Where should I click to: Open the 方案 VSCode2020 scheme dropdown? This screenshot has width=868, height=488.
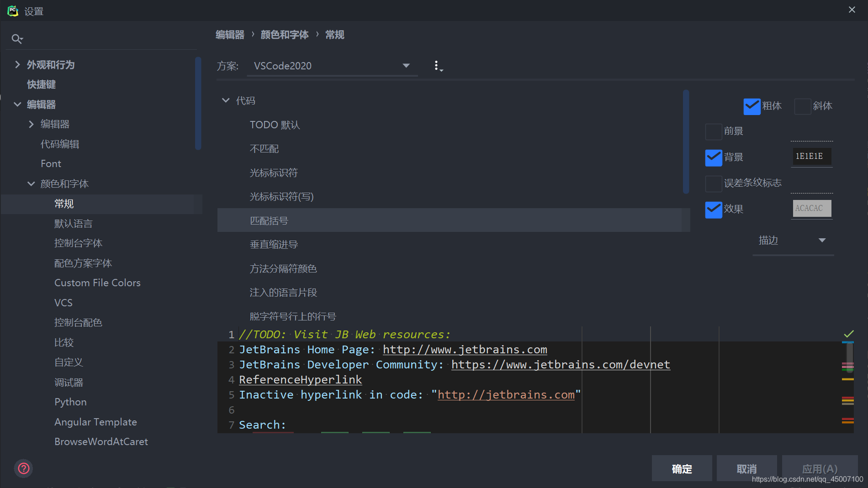(332, 66)
